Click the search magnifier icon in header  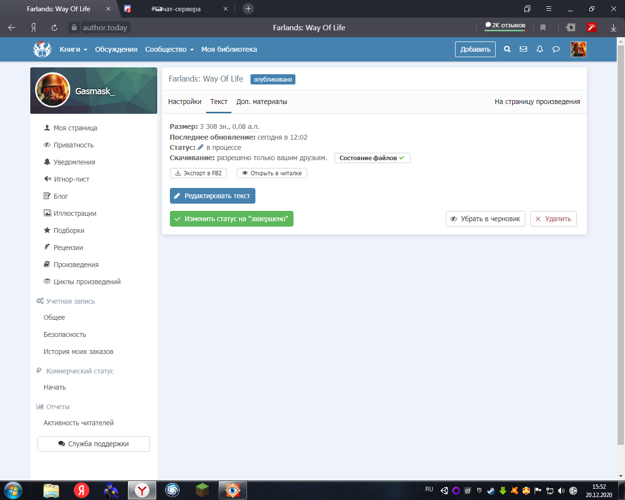tap(507, 49)
